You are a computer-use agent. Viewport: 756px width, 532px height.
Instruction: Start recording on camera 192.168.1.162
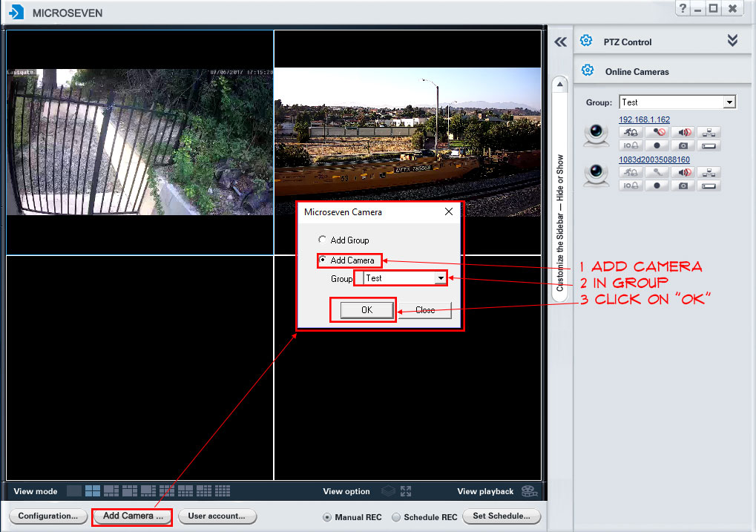pyautogui.click(x=657, y=145)
